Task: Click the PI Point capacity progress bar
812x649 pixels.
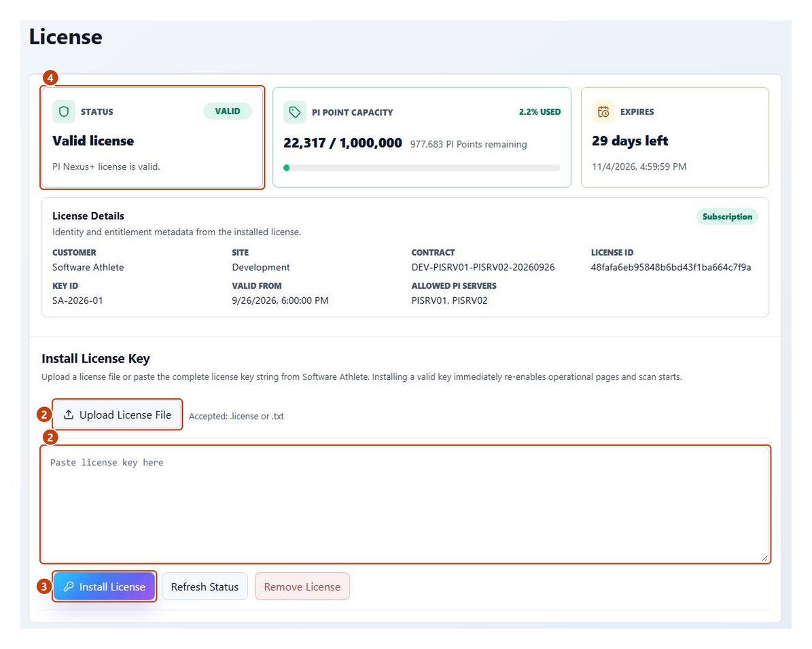Action: coord(421,168)
